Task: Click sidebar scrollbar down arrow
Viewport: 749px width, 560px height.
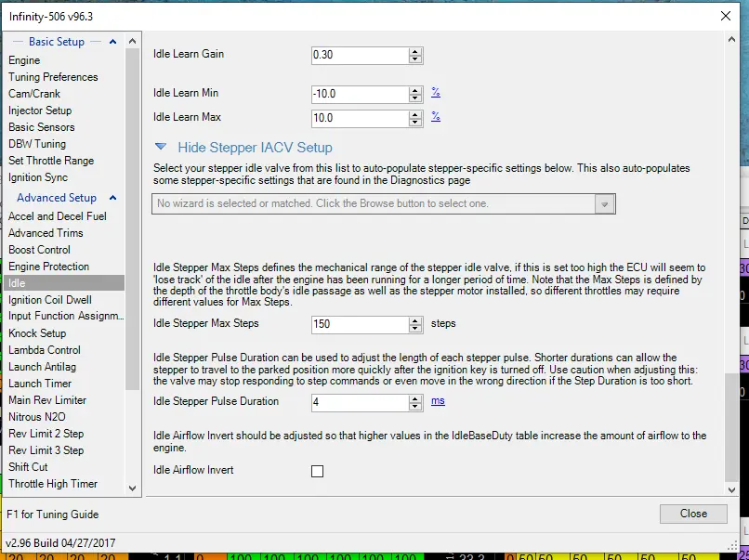Action: [x=133, y=488]
